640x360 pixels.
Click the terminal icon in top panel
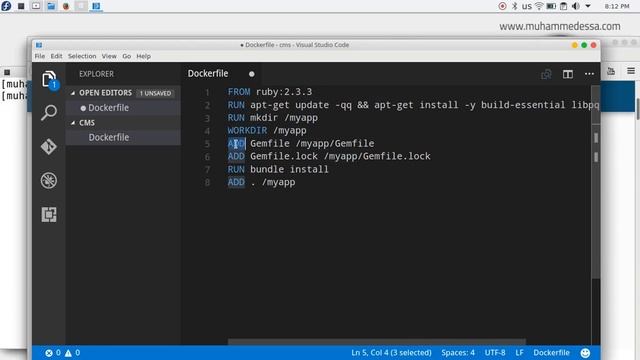(21, 6)
